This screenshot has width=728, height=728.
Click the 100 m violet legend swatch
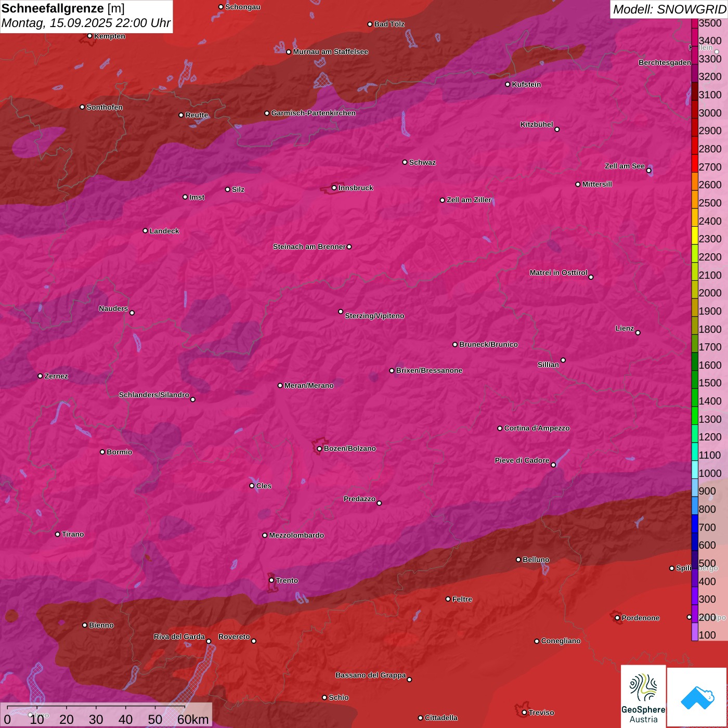695,632
